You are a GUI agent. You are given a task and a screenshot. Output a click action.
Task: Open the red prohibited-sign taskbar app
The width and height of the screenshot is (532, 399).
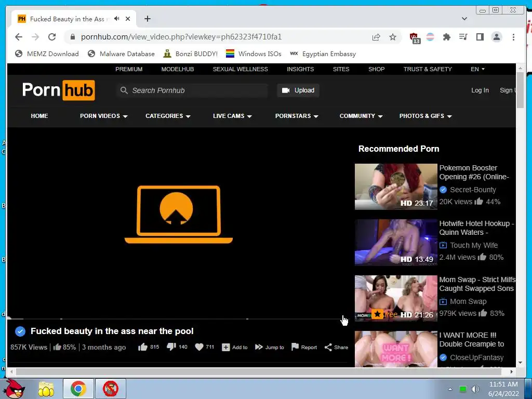[111, 389]
